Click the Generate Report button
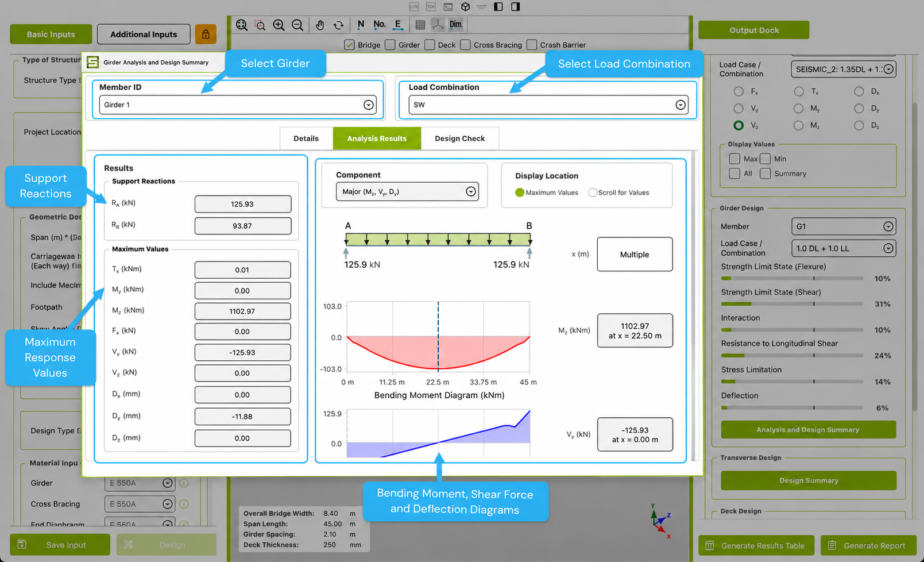 868,545
